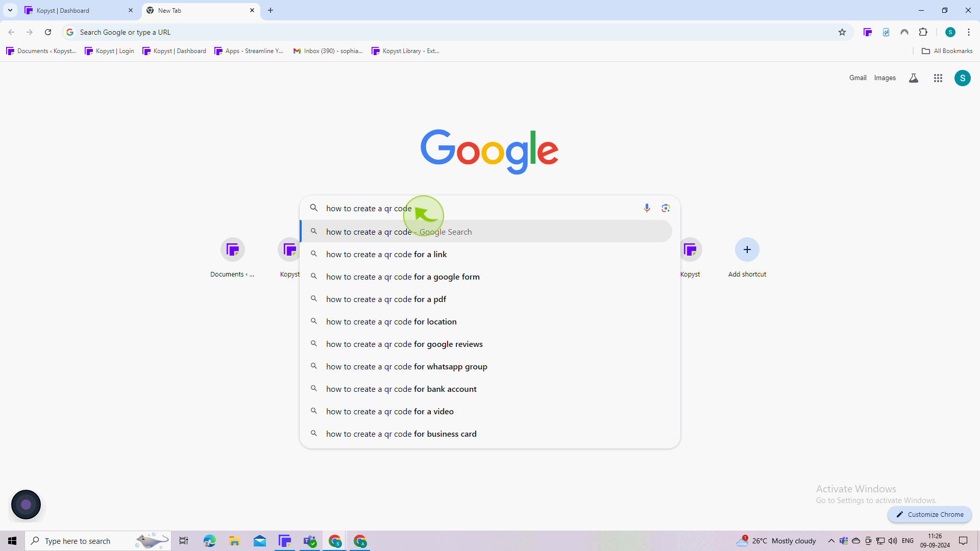Viewport: 980px width, 551px height.
Task: Open Task View on taskbar
Action: point(184,541)
